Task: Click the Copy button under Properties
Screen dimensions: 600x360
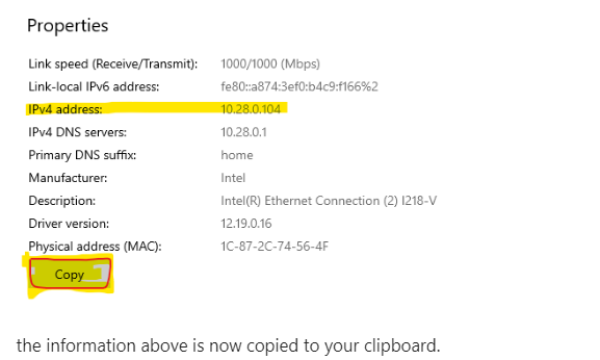Action: point(70,274)
